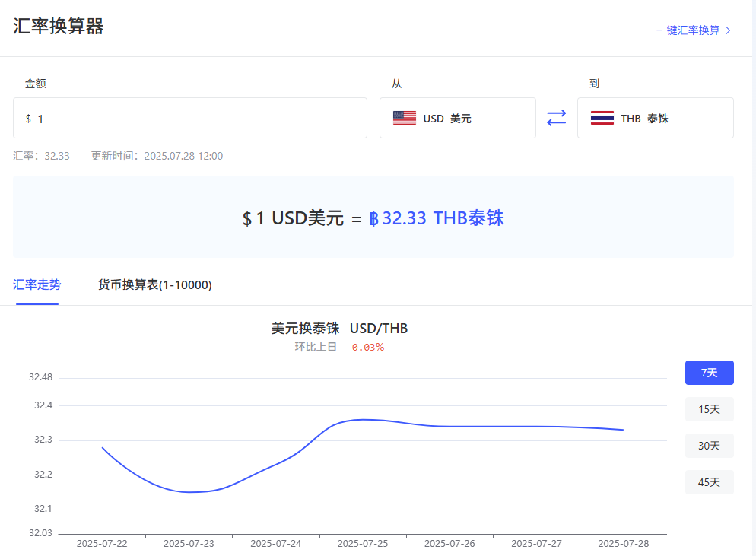Open the 一键汇率换算 link

pyautogui.click(x=694, y=30)
